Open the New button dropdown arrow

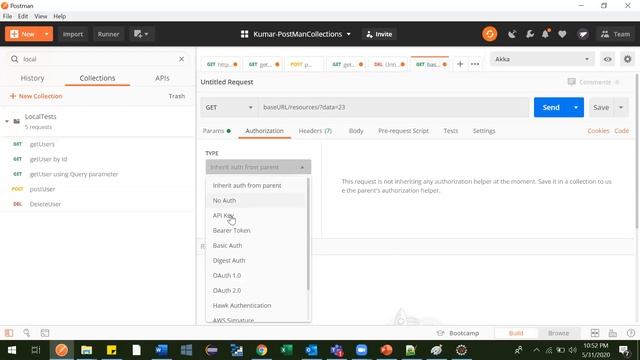[x=47, y=34]
